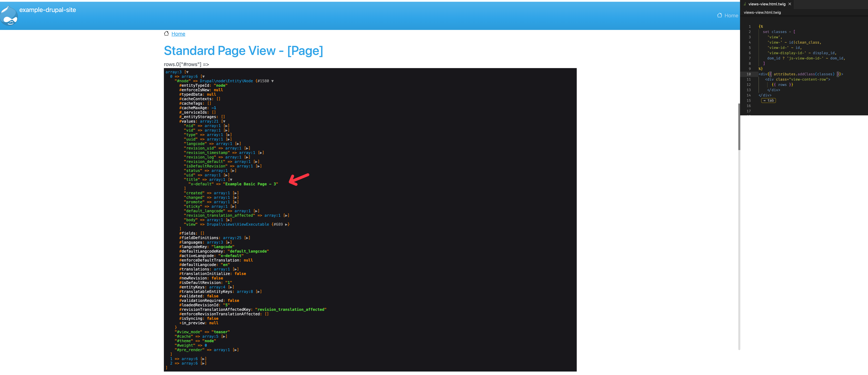
Task: Click the header Home house icon
Action: tap(719, 15)
